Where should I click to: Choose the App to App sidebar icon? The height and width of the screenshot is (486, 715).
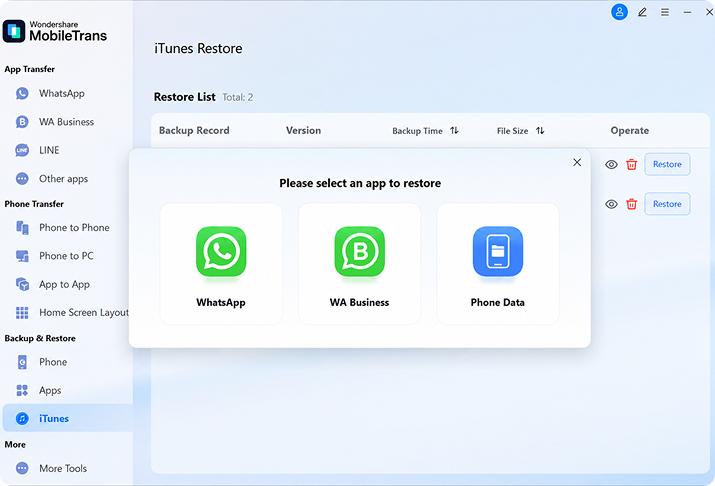pyautogui.click(x=22, y=284)
